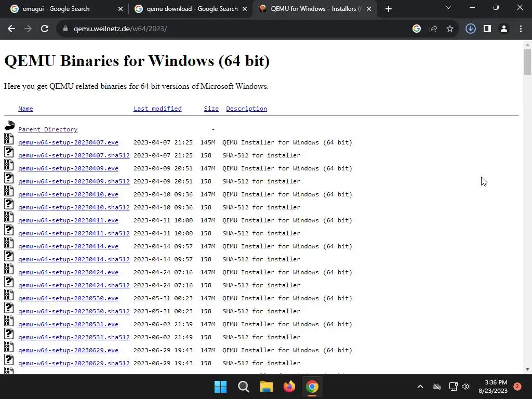Open Google icon in address bar
The width and height of the screenshot is (532, 399).
click(x=417, y=29)
